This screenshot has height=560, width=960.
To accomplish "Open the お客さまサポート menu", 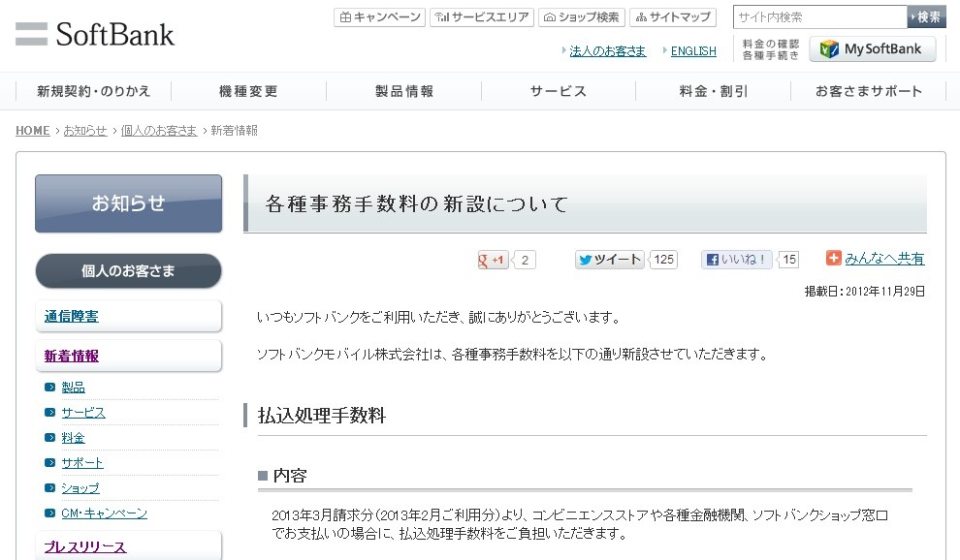I will (x=868, y=91).
